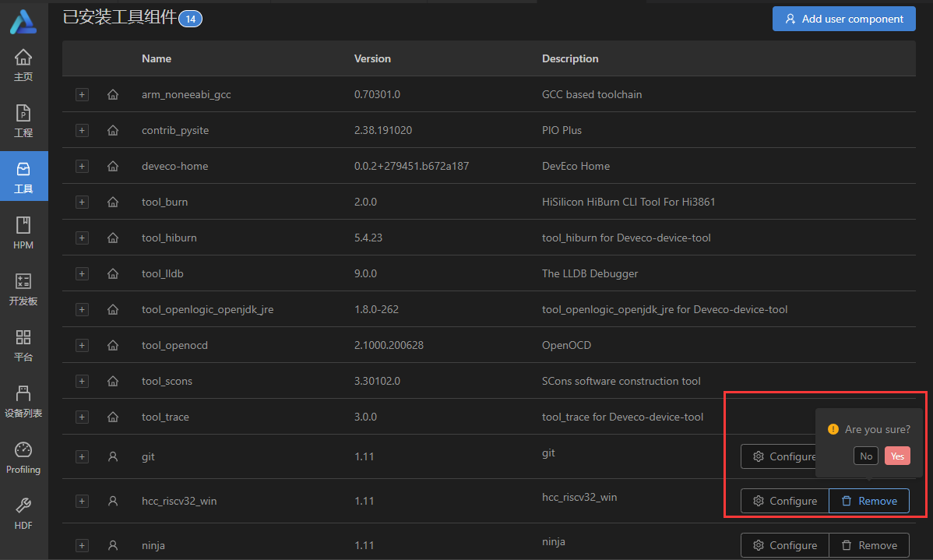This screenshot has height=560, width=933.
Task: Click the Are you sure? prompt text
Action: point(877,429)
